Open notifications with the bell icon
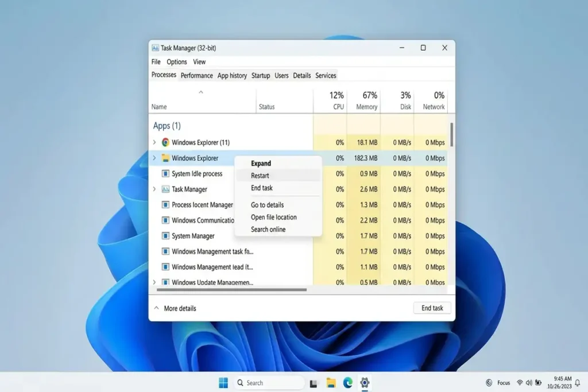 (578, 383)
